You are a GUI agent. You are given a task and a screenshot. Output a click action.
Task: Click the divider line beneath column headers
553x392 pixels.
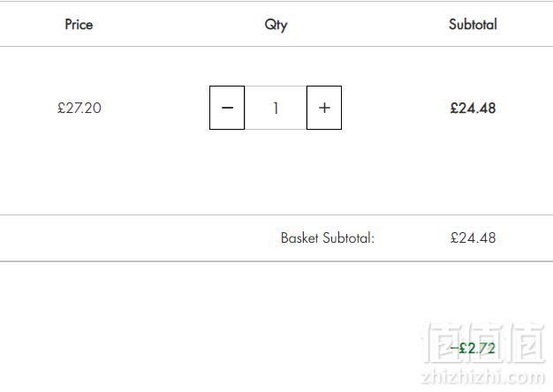point(276,46)
